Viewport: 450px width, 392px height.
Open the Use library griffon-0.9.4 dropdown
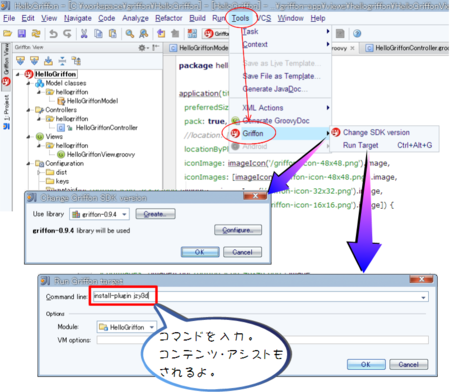tap(99, 214)
